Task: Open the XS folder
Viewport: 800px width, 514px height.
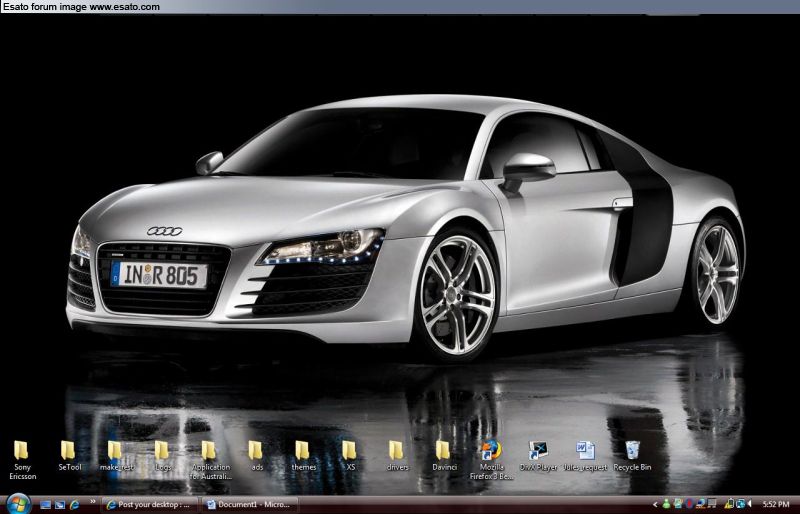Action: pos(349,455)
